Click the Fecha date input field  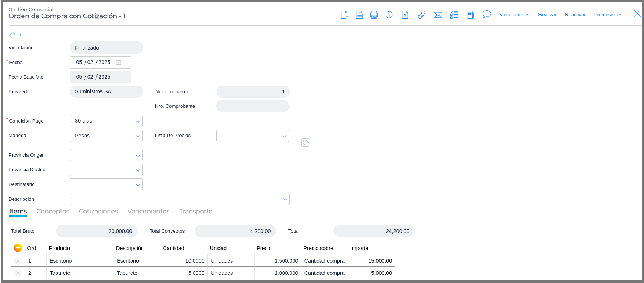pos(95,63)
